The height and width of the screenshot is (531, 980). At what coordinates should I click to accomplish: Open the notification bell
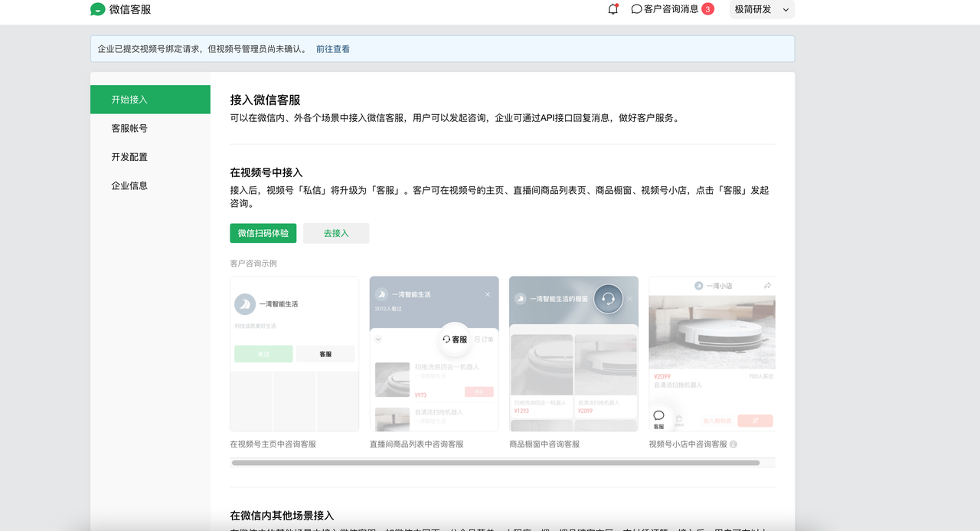tap(612, 9)
